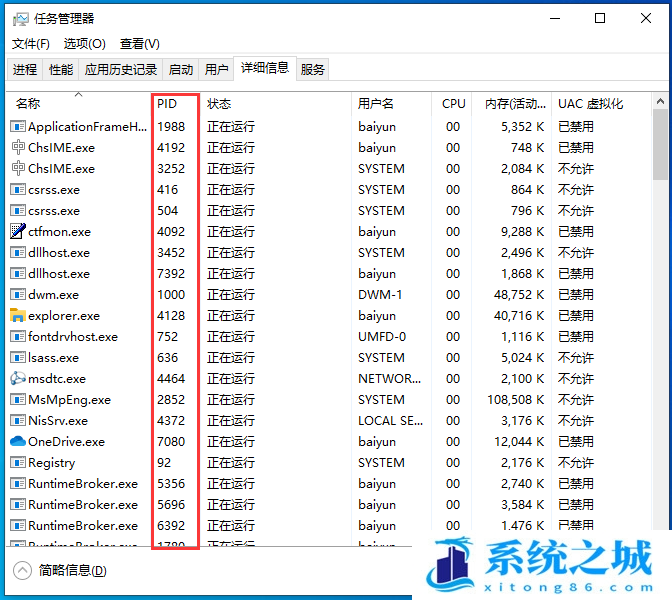Viewport: 672px width, 600px height.
Task: Click the msdtc.exe process icon
Action: tap(18, 379)
